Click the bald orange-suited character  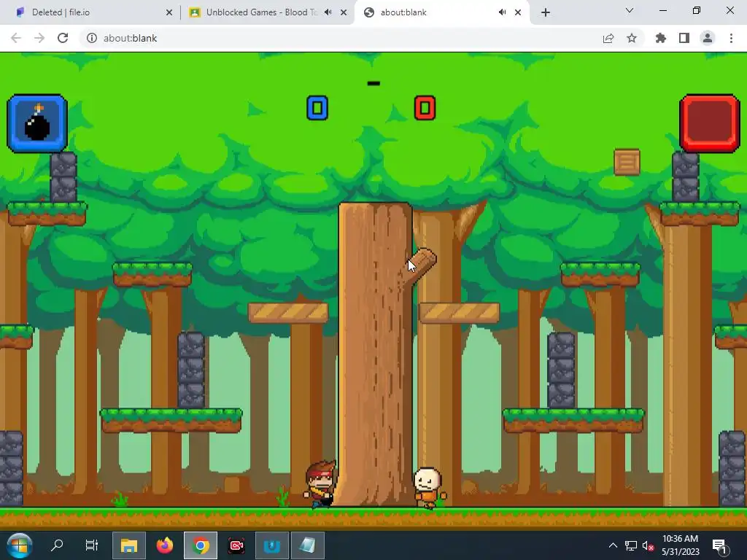pos(429,488)
